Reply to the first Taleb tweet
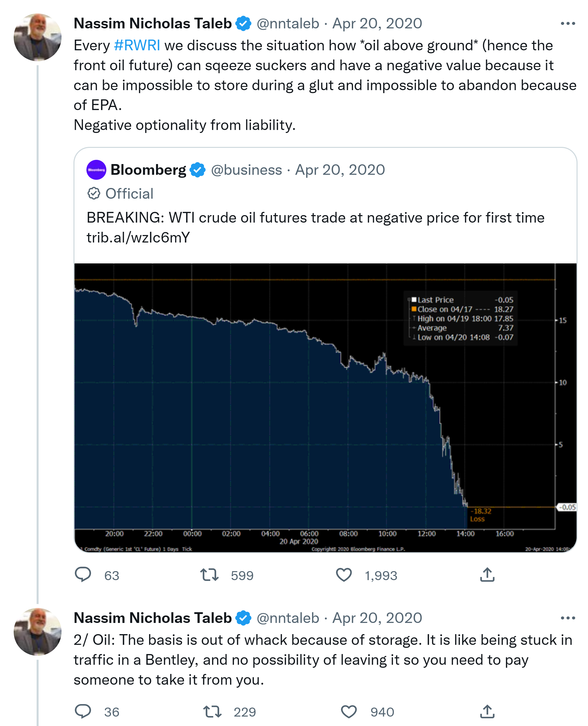 coord(83,575)
